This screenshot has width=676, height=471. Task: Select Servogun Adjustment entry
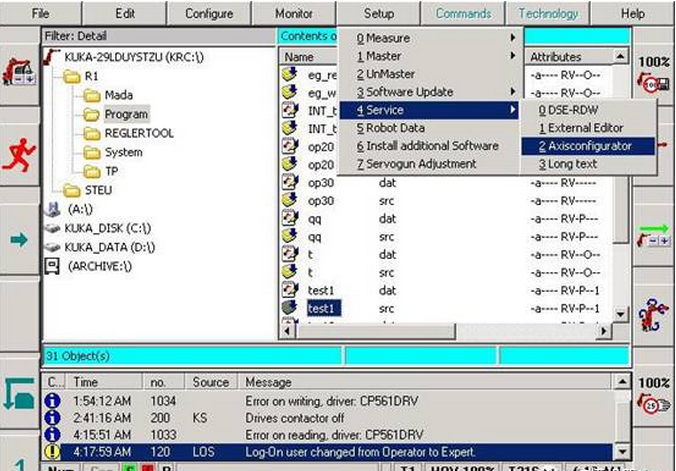click(x=431, y=164)
